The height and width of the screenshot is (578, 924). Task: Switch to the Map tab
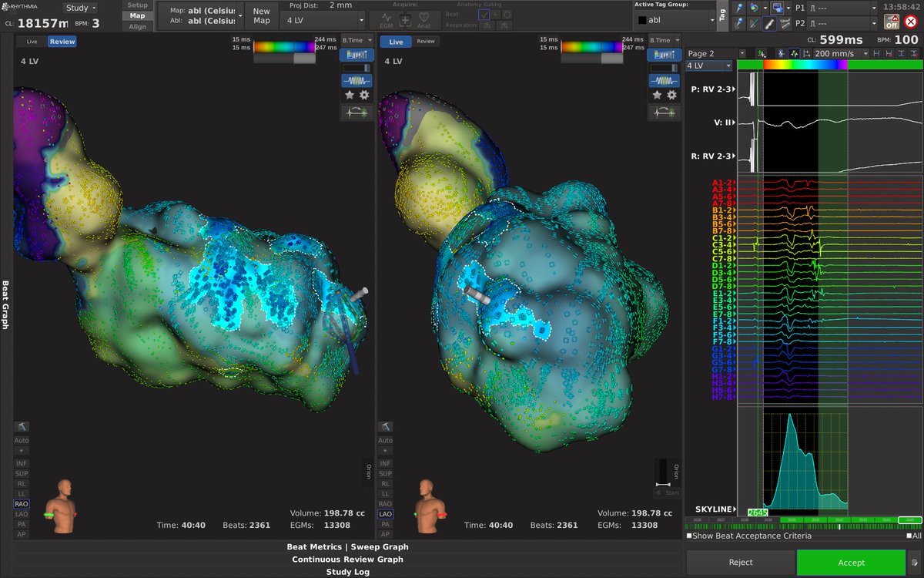pyautogui.click(x=137, y=15)
